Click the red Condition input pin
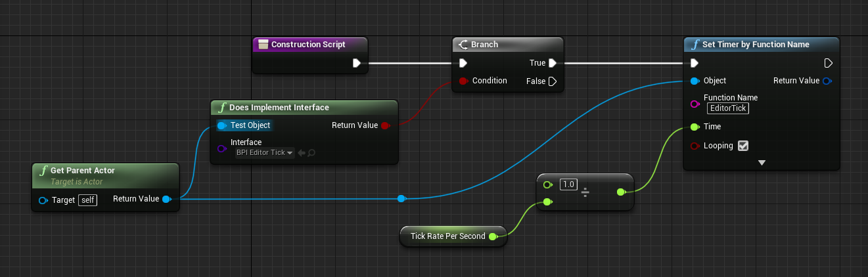This screenshot has height=277, width=868. pyautogui.click(x=463, y=81)
